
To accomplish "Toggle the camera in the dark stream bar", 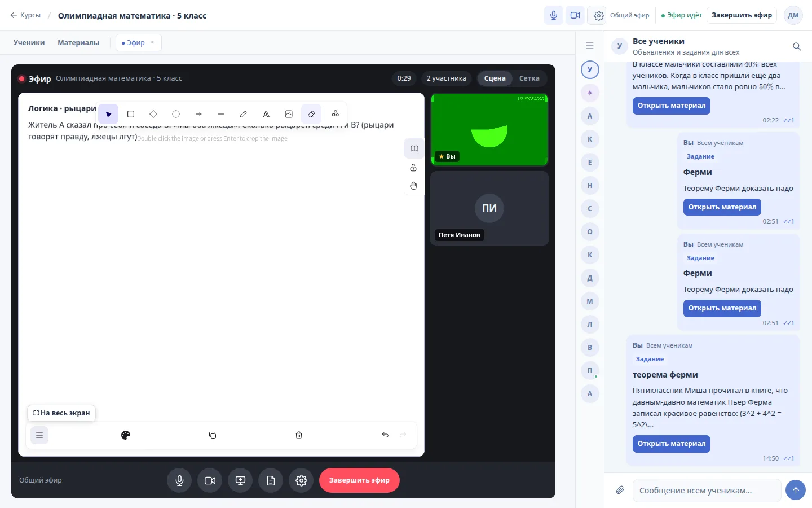I will coord(210,480).
